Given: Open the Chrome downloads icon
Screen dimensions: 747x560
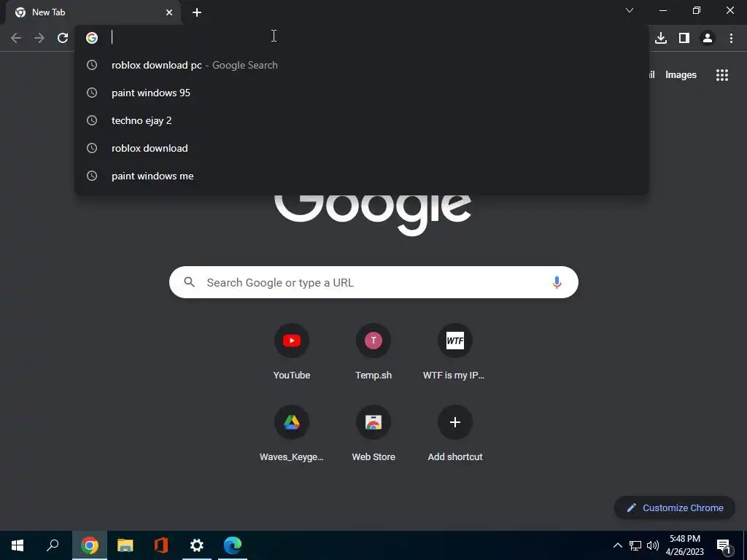Looking at the screenshot, I should pyautogui.click(x=661, y=38).
